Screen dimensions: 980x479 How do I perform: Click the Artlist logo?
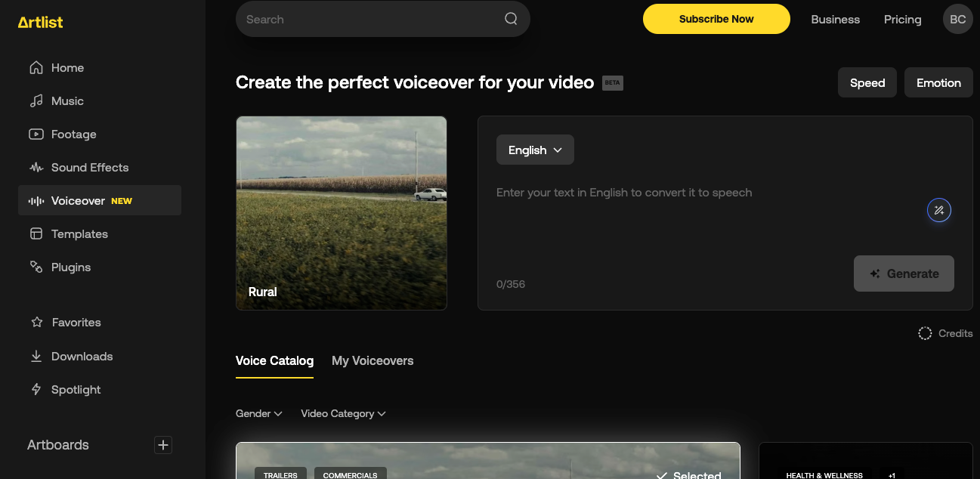[41, 23]
